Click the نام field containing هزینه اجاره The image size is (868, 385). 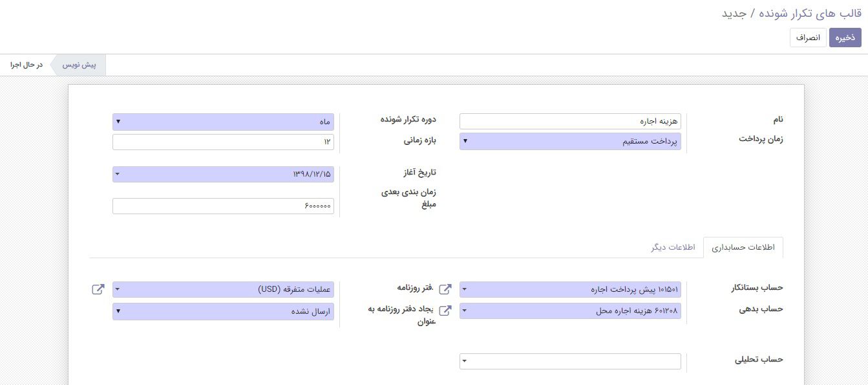(570, 122)
